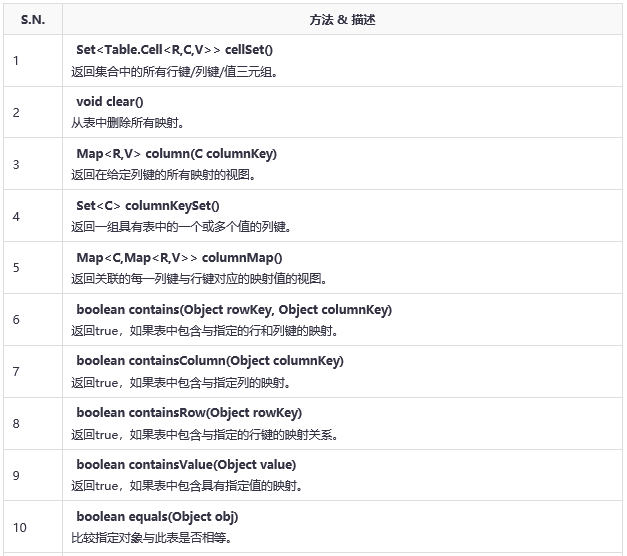This screenshot has width=627, height=556.
Task: Click the columnKeySet() method name
Action: pos(147,206)
